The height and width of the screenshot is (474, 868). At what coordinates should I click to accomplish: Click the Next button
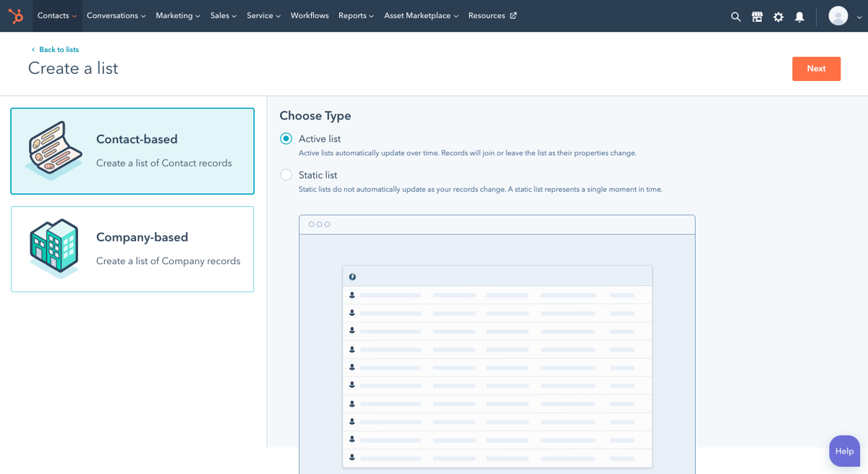(x=816, y=69)
